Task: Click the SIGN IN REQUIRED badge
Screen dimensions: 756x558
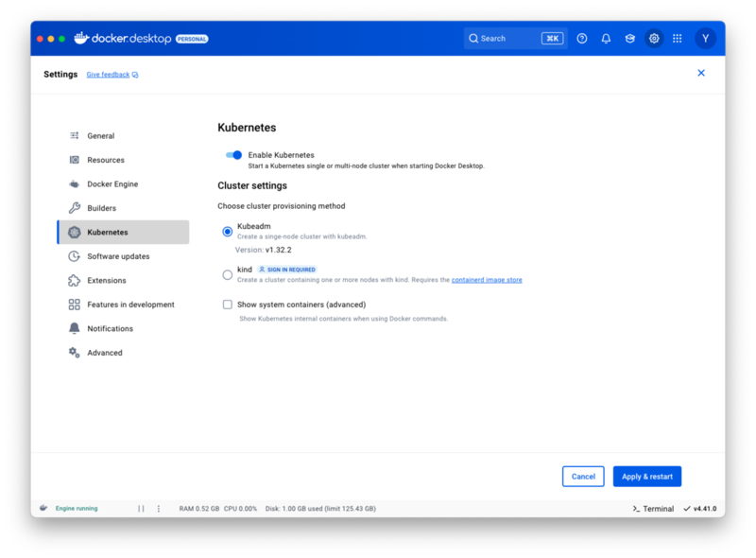Action: (287, 270)
